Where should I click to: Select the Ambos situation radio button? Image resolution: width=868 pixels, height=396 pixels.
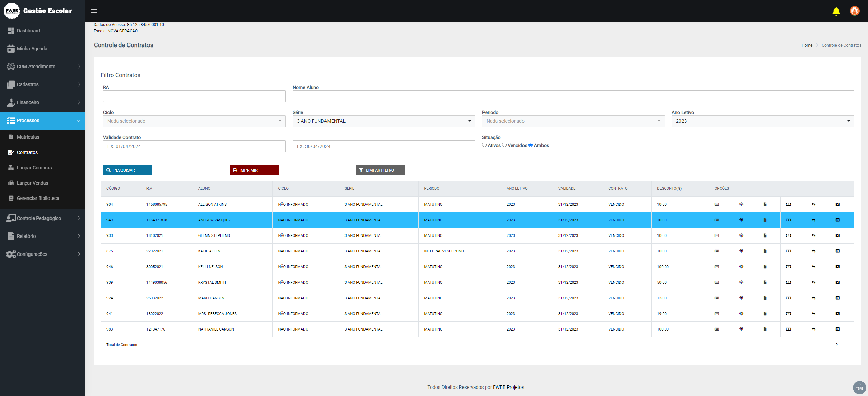[530, 145]
